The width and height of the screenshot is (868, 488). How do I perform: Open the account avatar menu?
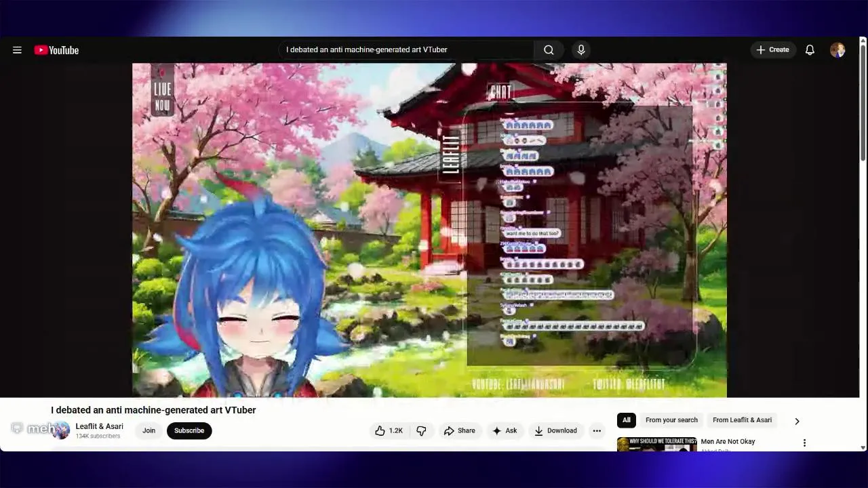[837, 50]
